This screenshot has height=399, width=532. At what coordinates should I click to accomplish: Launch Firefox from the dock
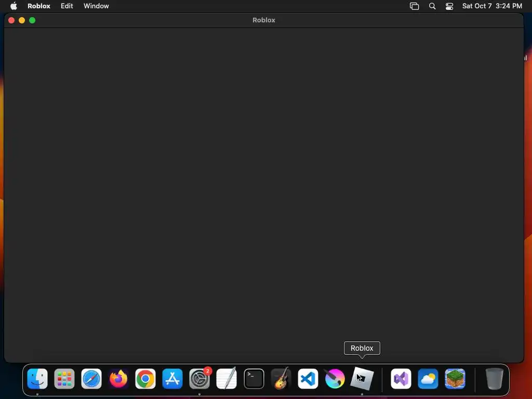click(x=118, y=379)
